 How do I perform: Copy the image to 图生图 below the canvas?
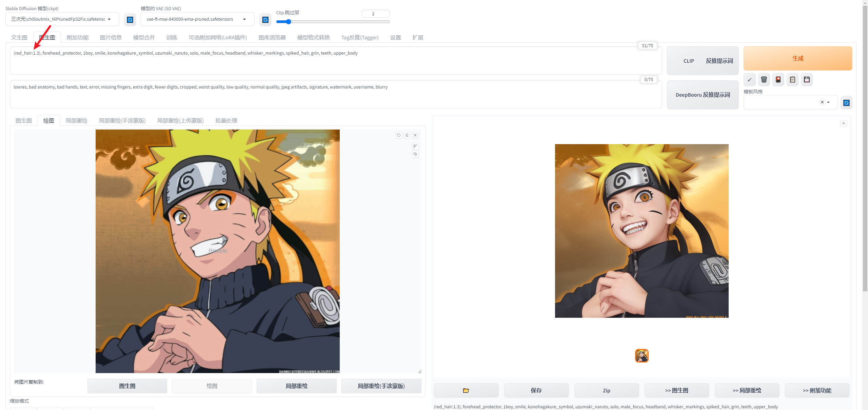127,386
